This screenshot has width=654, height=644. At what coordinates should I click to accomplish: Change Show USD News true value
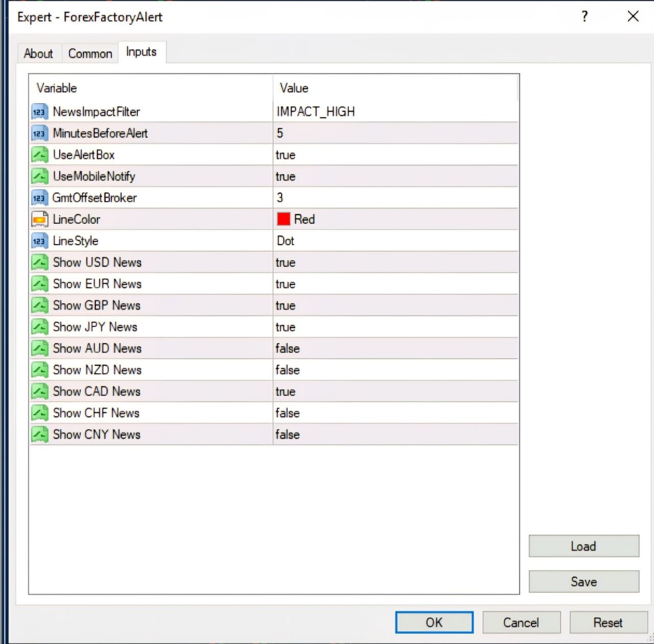[x=395, y=263]
